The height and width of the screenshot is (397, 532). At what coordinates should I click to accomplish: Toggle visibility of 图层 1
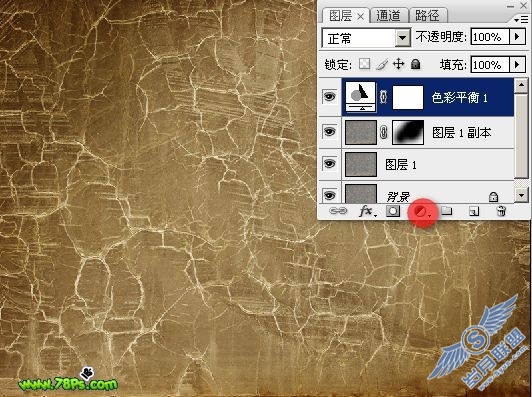point(329,164)
